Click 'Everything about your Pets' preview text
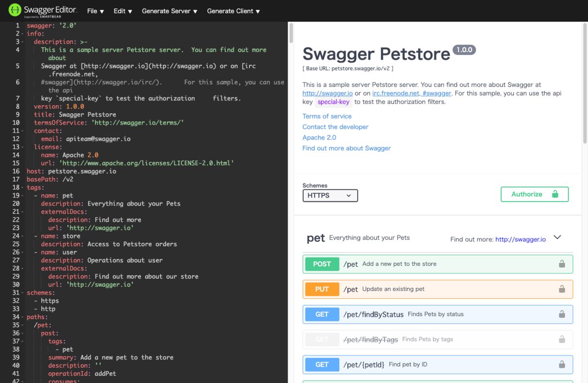 pos(369,238)
